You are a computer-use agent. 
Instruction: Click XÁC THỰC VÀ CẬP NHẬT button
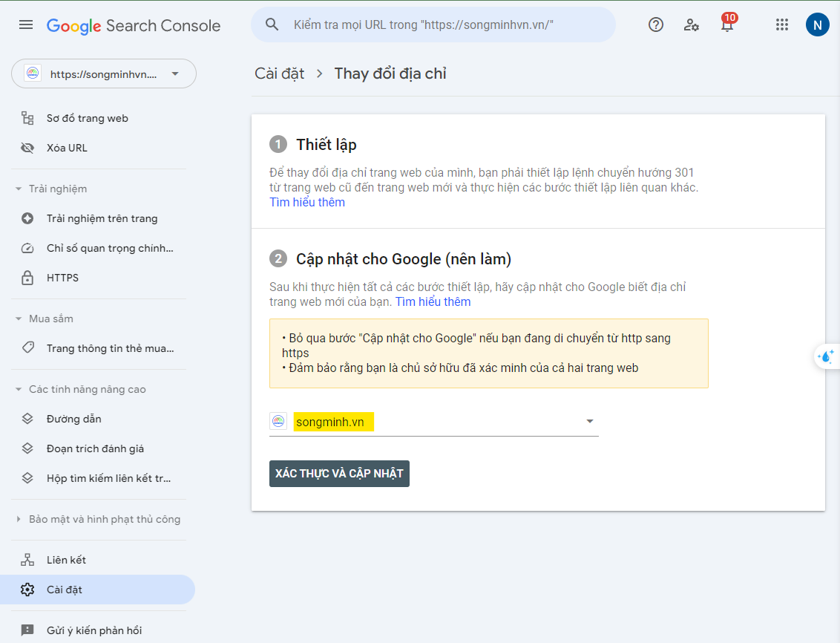coord(339,474)
